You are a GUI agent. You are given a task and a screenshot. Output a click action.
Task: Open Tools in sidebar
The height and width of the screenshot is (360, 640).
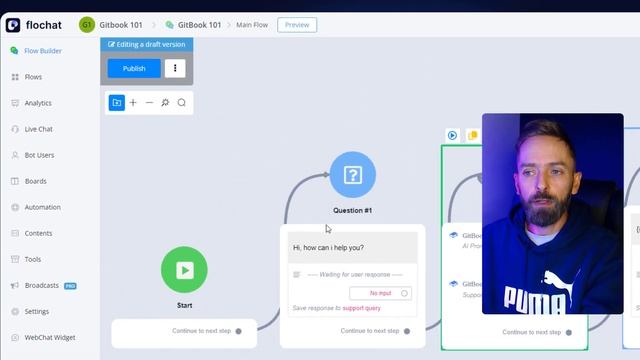33,260
